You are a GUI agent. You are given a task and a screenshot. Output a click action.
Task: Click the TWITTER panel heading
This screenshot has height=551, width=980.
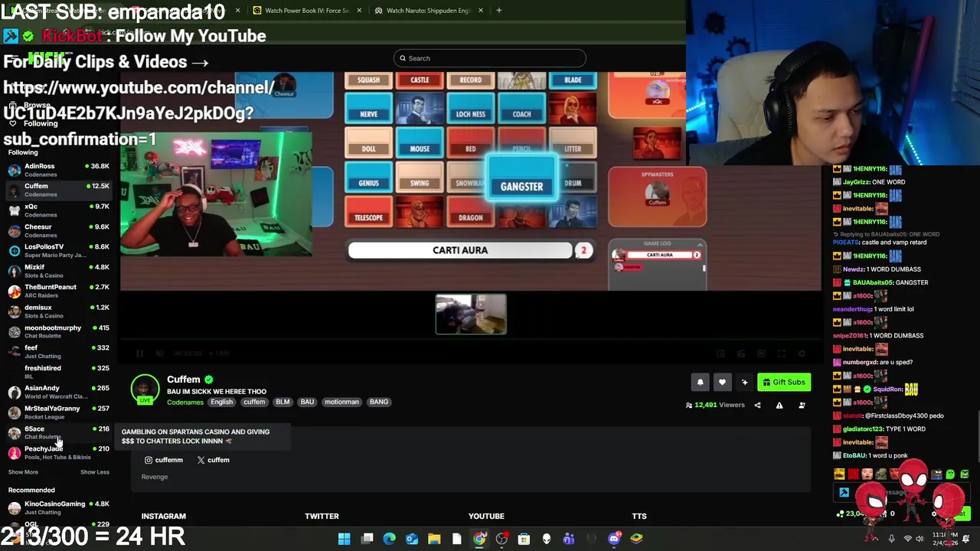[x=322, y=516]
